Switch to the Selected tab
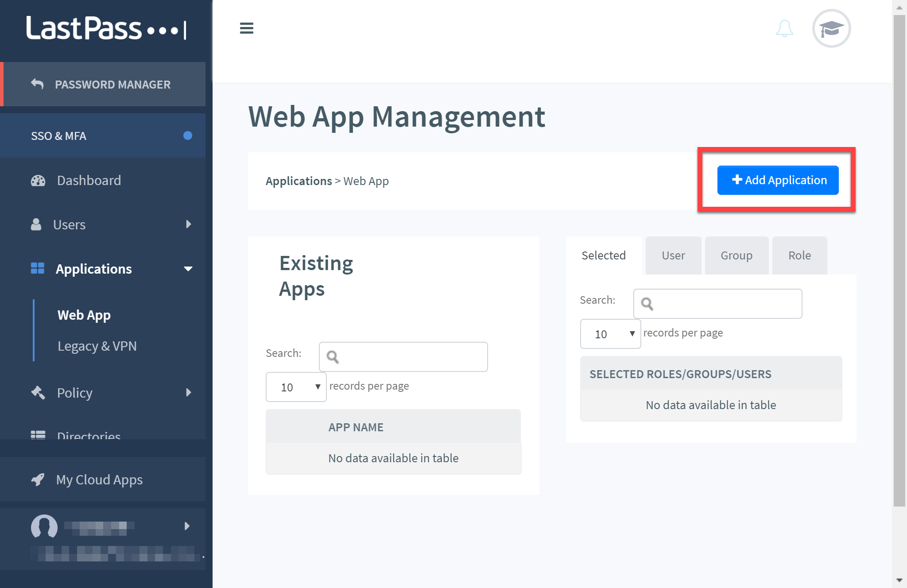Screen dimensions: 907x588 (x=604, y=255)
